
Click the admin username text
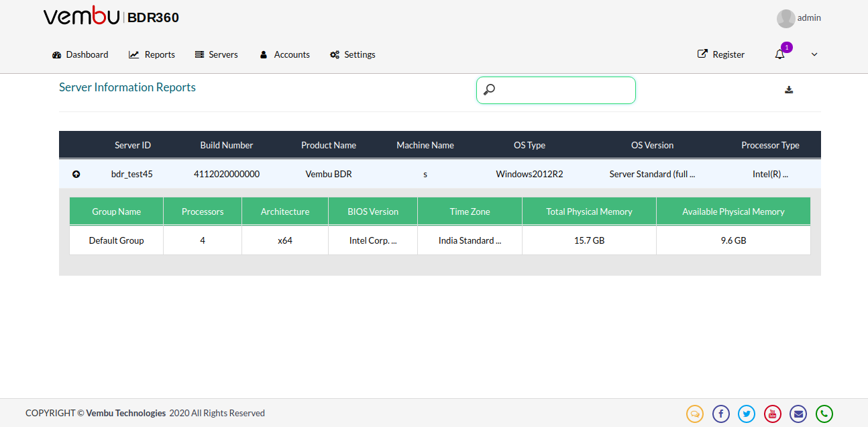point(809,18)
